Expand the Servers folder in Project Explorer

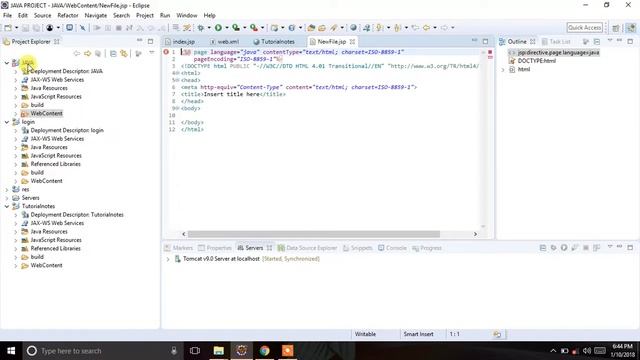click(x=7, y=198)
